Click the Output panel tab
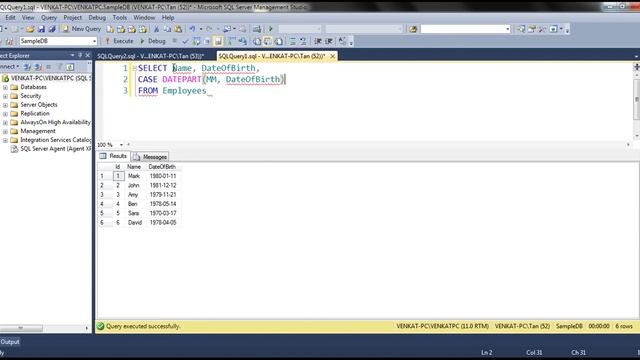Viewport: 640px width, 360px height. [x=10, y=342]
